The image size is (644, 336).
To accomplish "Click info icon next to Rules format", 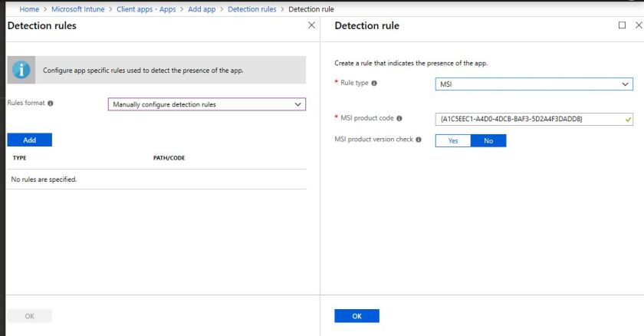I will [x=51, y=103].
